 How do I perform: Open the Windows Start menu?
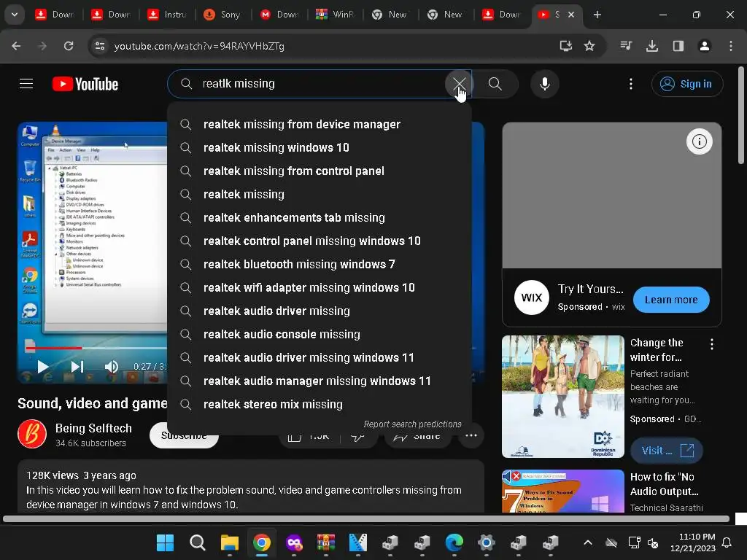[166, 542]
